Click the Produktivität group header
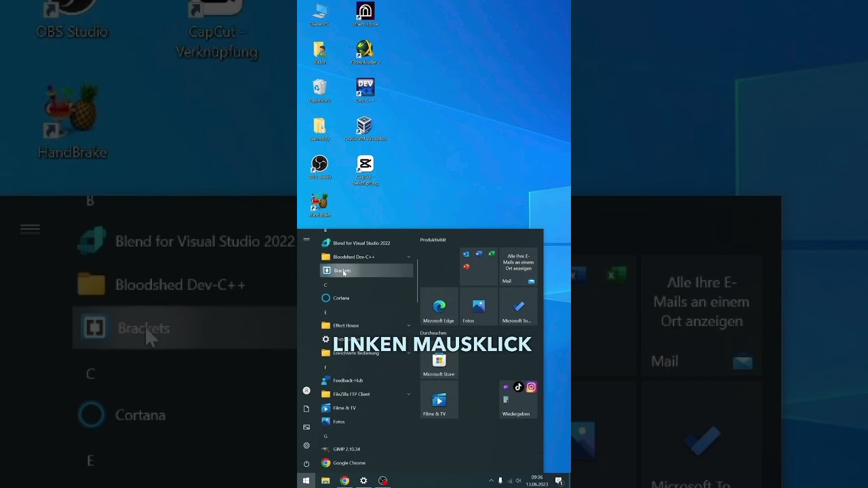This screenshot has height=488, width=868. coord(433,239)
